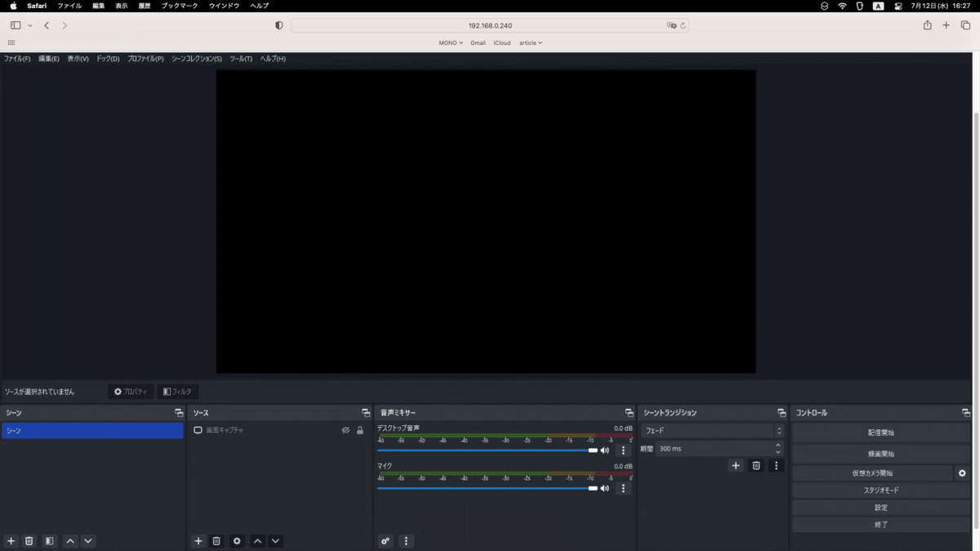Open three-dot options for マイク

623,488
